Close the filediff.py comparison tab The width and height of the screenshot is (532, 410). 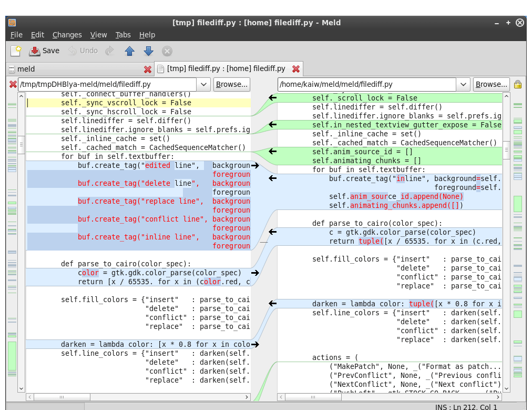pyautogui.click(x=296, y=69)
